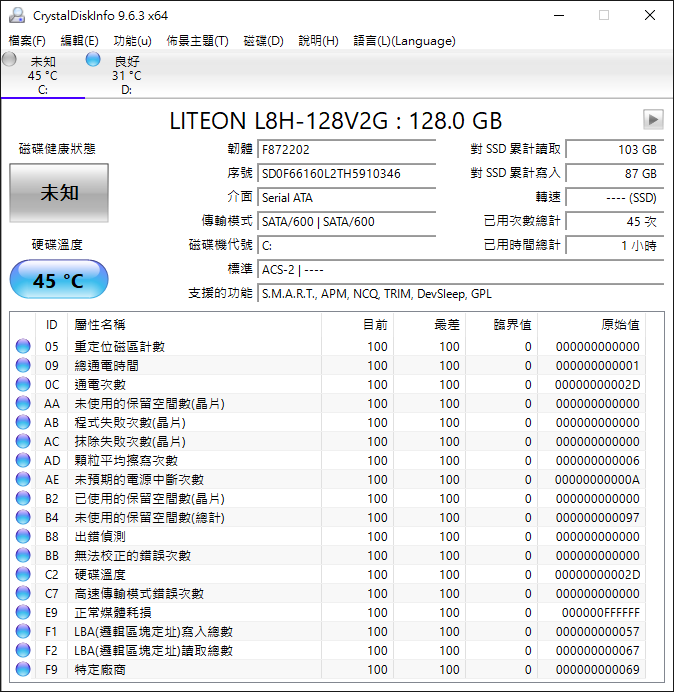The width and height of the screenshot is (674, 692).
Task: Click status icon for attribute 0C 通電次數
Action: pyautogui.click(x=23, y=384)
